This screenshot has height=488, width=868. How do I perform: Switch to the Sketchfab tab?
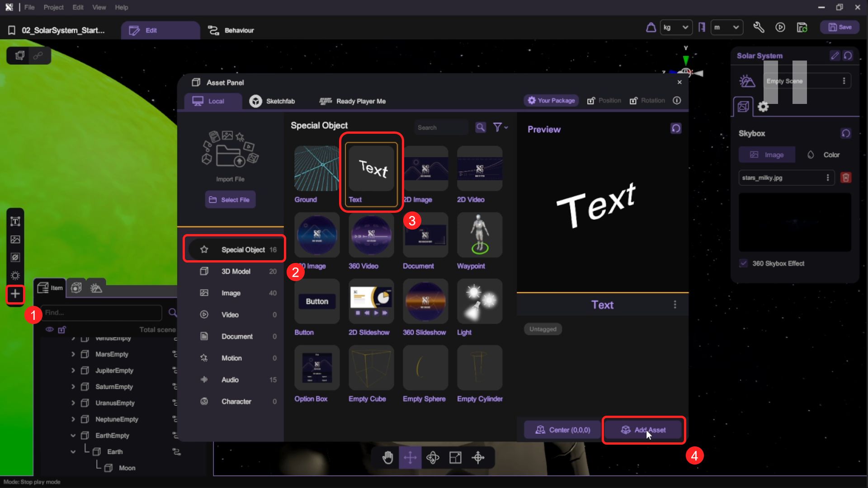click(x=272, y=101)
